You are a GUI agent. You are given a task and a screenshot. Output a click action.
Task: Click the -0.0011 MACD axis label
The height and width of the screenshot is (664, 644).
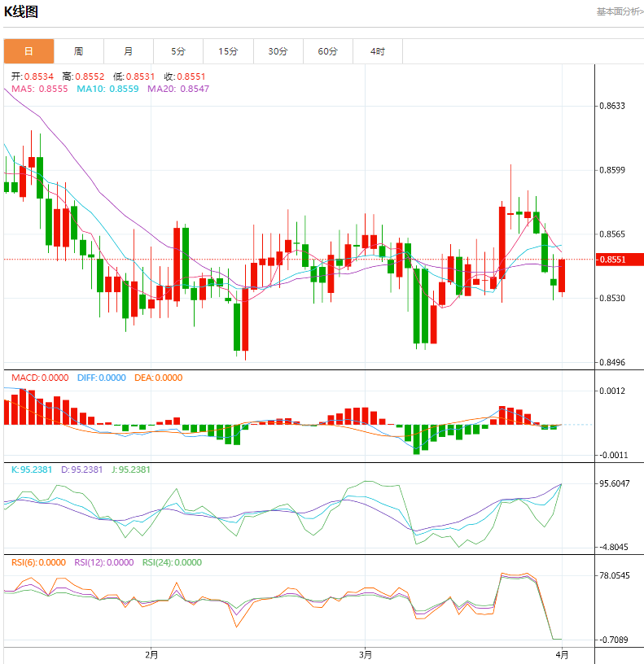coord(614,455)
